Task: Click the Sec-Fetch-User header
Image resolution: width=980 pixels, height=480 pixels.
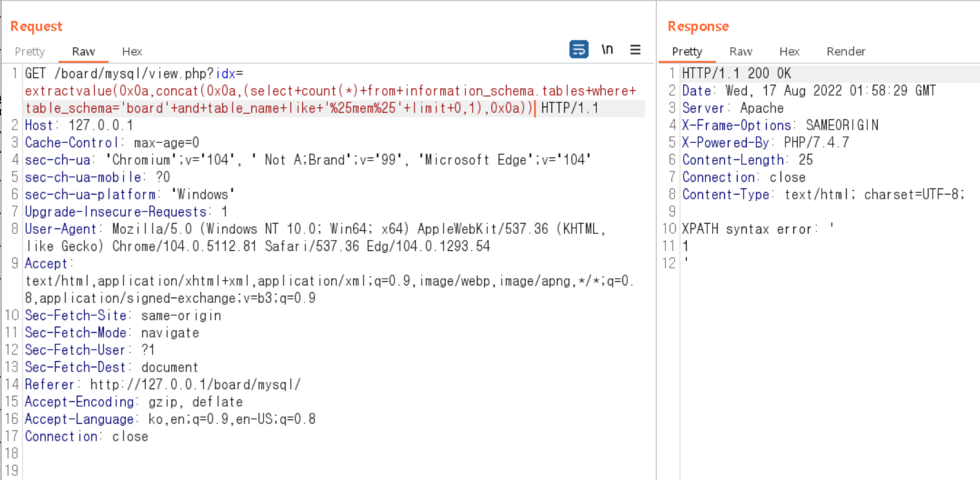Action: (x=90, y=350)
